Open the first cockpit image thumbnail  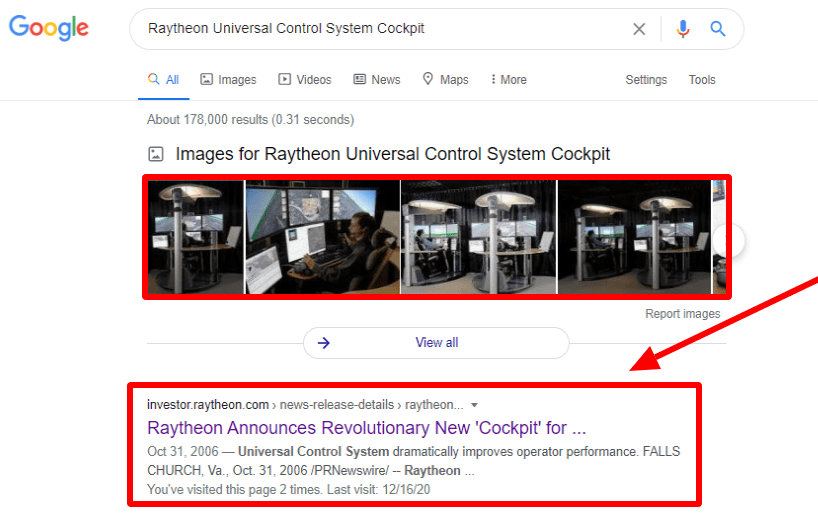[x=196, y=237]
